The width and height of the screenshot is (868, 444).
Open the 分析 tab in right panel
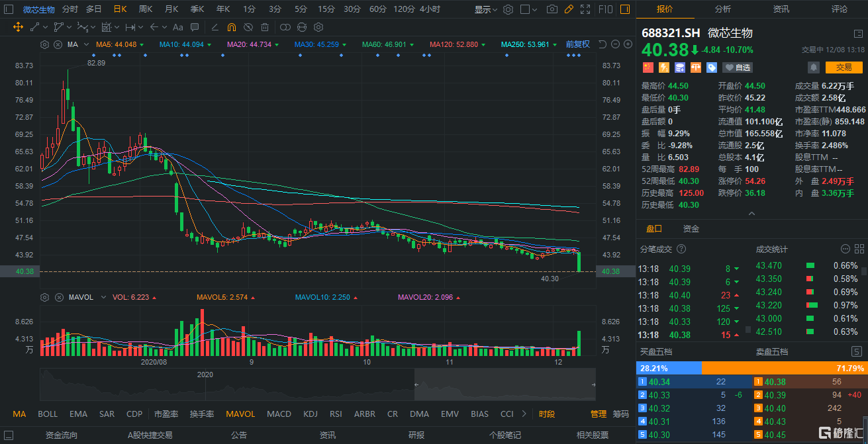[723, 9]
